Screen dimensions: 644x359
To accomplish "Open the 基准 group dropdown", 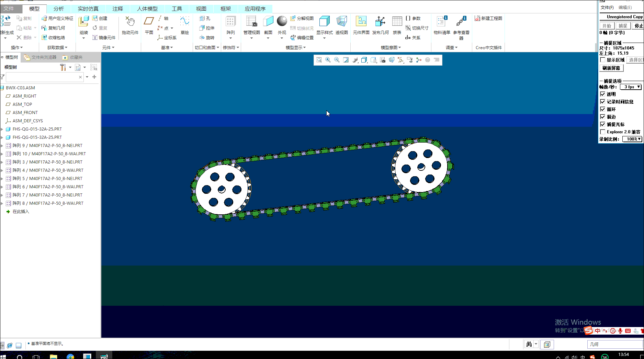I will pyautogui.click(x=167, y=48).
